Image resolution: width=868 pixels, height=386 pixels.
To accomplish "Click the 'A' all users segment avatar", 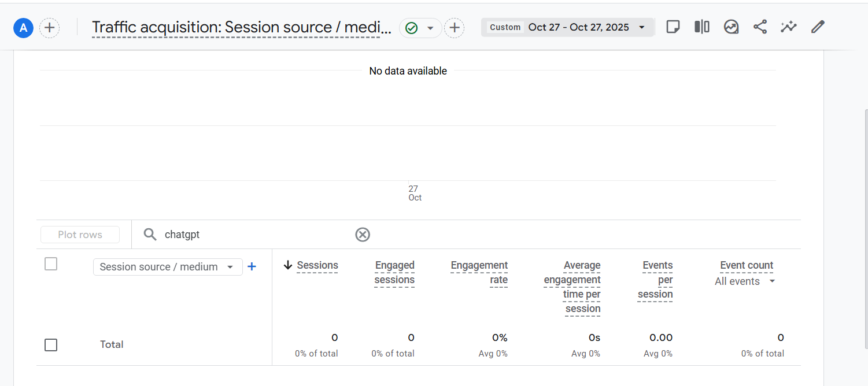I will [23, 28].
